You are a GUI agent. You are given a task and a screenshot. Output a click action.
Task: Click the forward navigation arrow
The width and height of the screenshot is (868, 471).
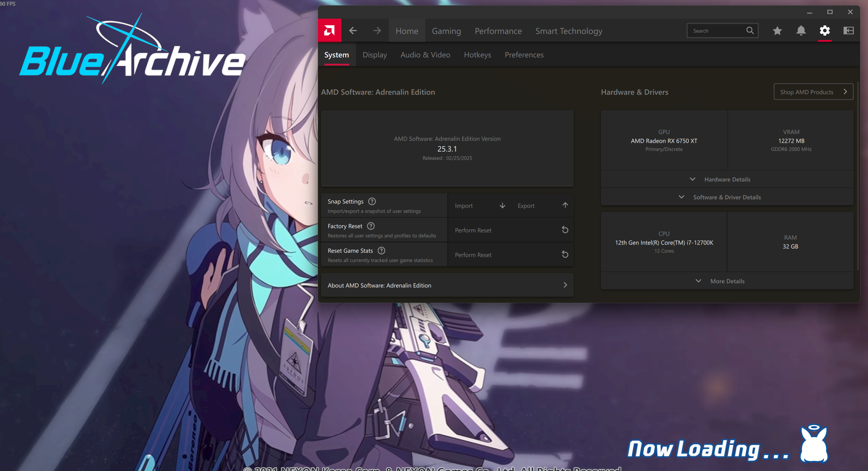click(377, 31)
